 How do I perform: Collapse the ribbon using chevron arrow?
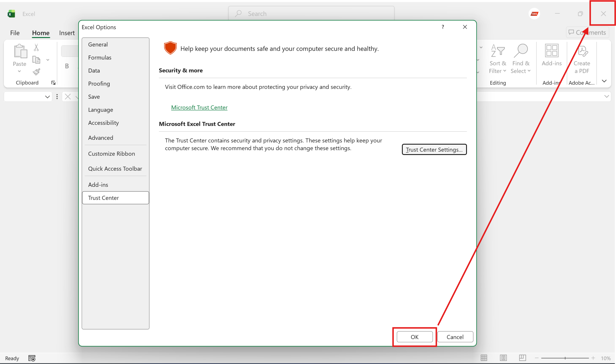tap(604, 81)
